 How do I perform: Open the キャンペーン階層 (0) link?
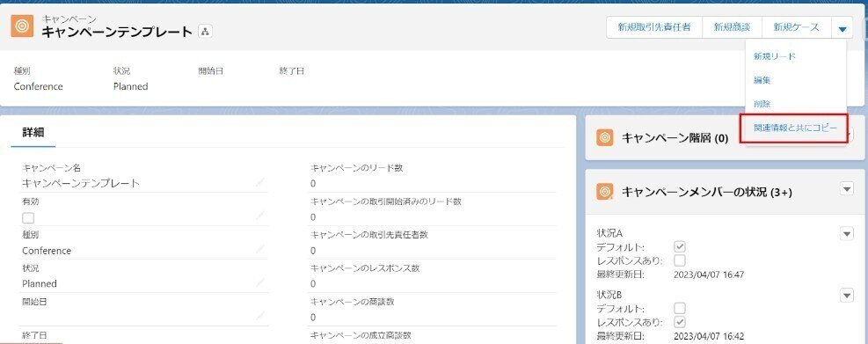[675, 138]
